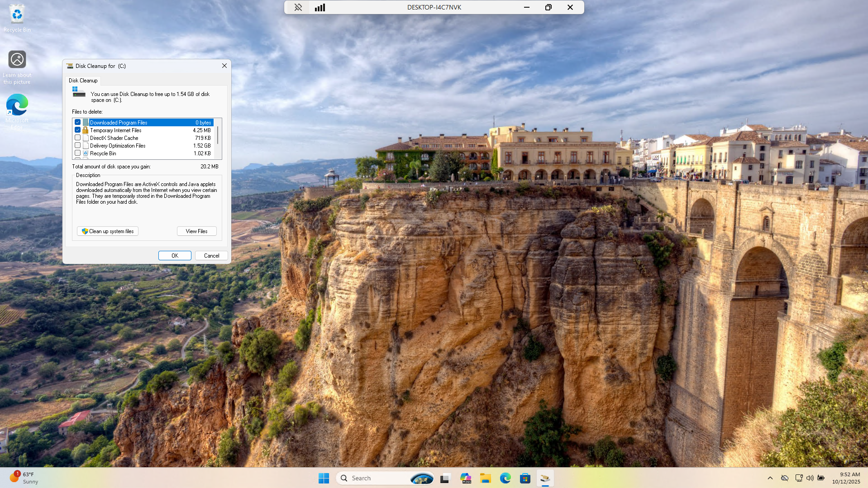Select Recycle Bin row in files list

pos(103,153)
